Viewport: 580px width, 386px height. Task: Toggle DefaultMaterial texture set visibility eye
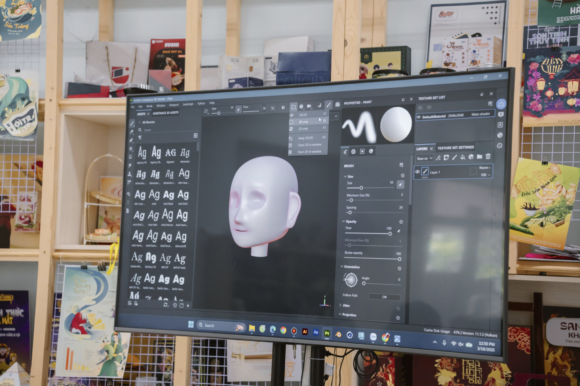(419, 117)
